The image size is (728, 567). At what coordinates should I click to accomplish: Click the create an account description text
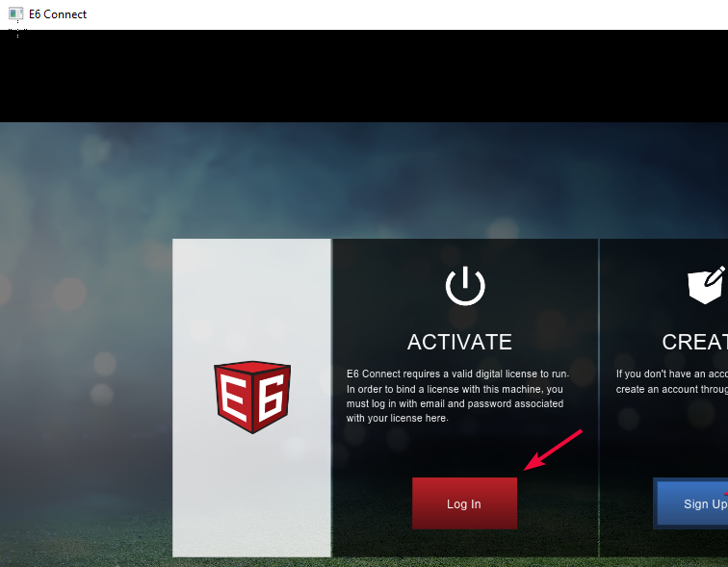672,381
